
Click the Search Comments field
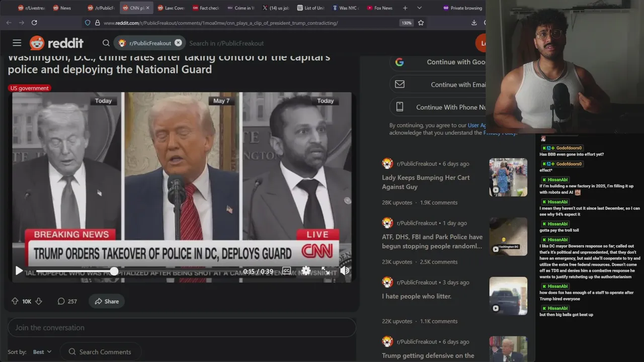[101, 352]
